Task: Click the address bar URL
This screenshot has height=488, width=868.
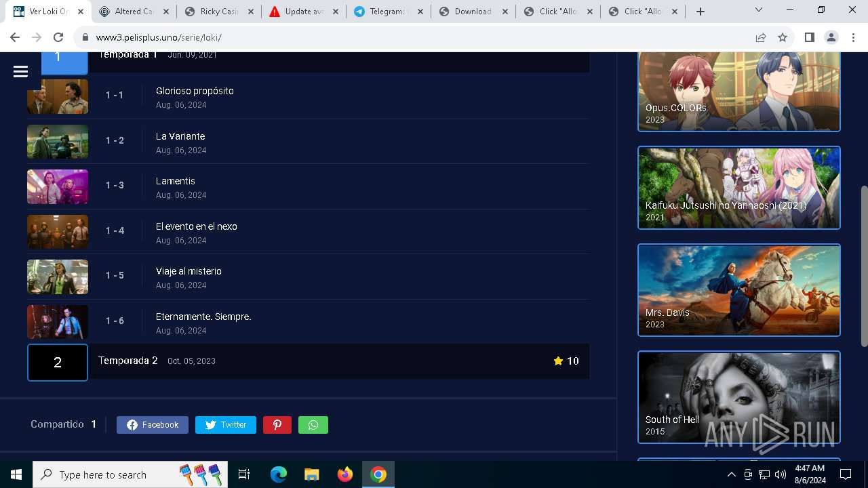Action: [x=159, y=37]
